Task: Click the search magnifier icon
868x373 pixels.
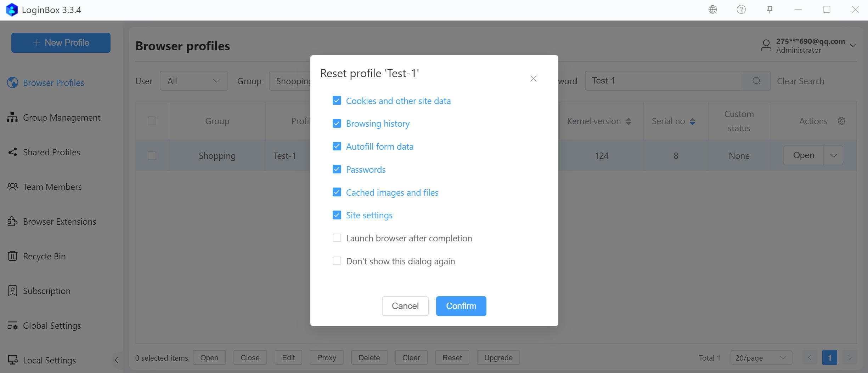Action: (756, 81)
